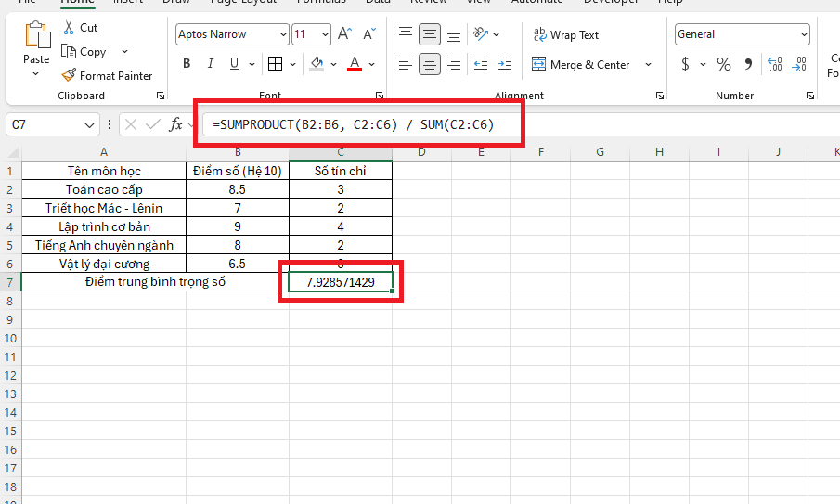Apply cell borders icon
Screen dimensions: 840x504
coord(276,64)
